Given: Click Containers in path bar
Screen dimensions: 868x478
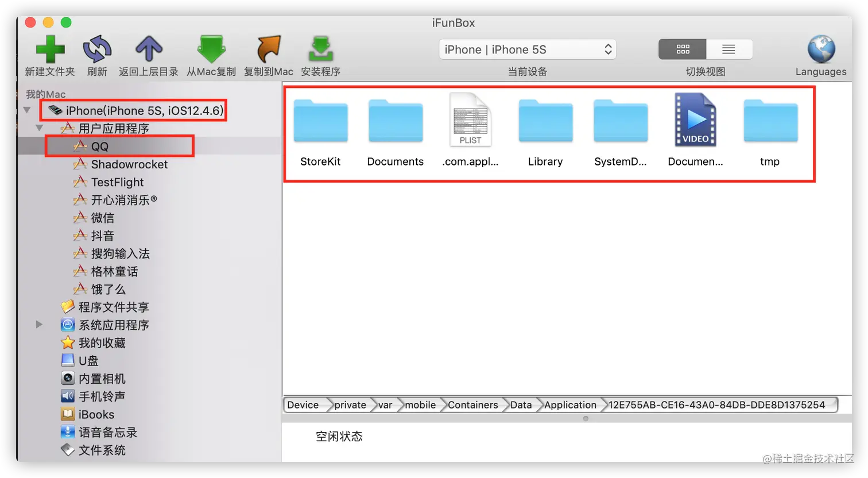Looking at the screenshot, I should (472, 404).
